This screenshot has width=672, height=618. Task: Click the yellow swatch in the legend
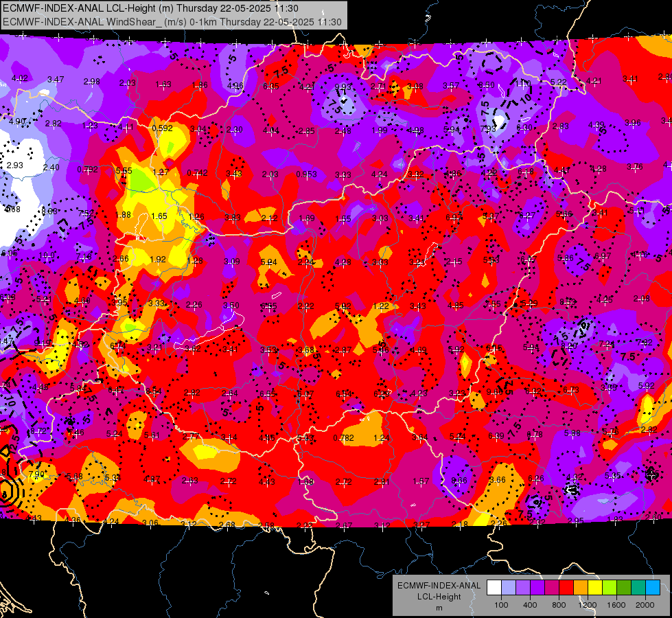(x=595, y=588)
